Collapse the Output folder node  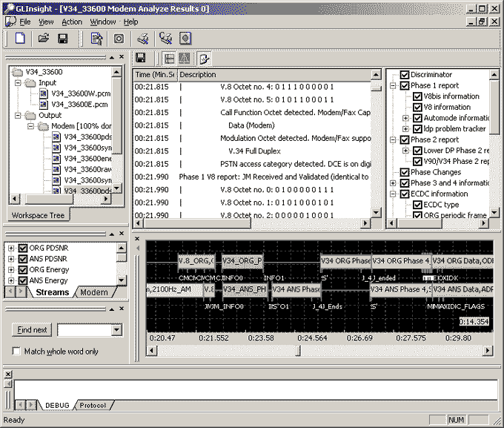coord(18,115)
